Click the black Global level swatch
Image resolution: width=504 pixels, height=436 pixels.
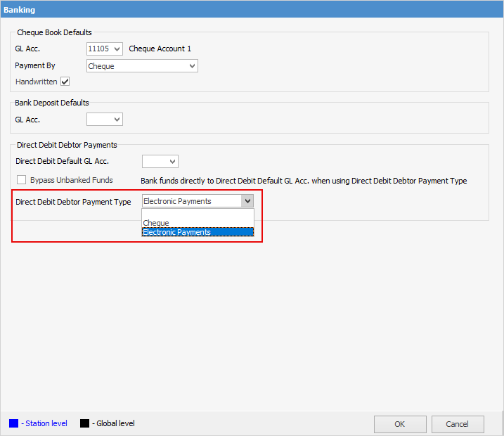click(x=84, y=423)
